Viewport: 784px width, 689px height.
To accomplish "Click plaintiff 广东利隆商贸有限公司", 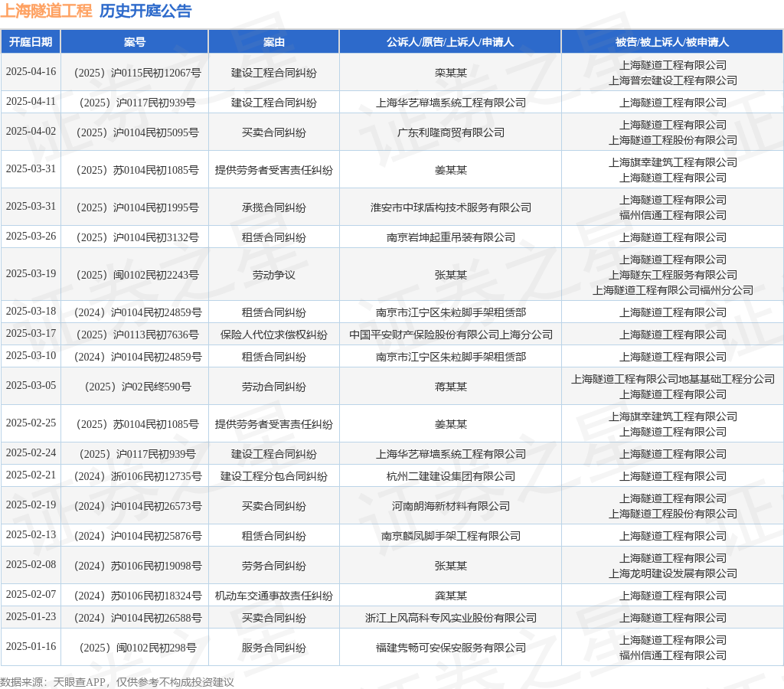I will click(x=450, y=132).
